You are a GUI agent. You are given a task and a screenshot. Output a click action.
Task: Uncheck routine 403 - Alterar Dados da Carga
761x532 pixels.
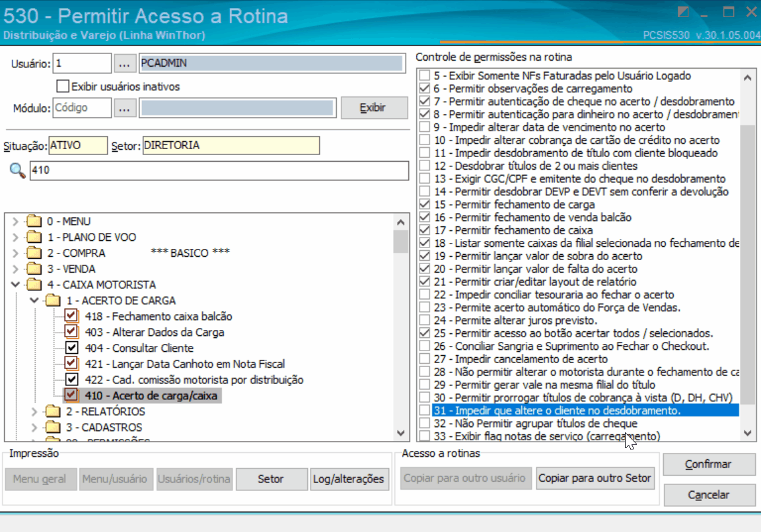[x=71, y=332]
